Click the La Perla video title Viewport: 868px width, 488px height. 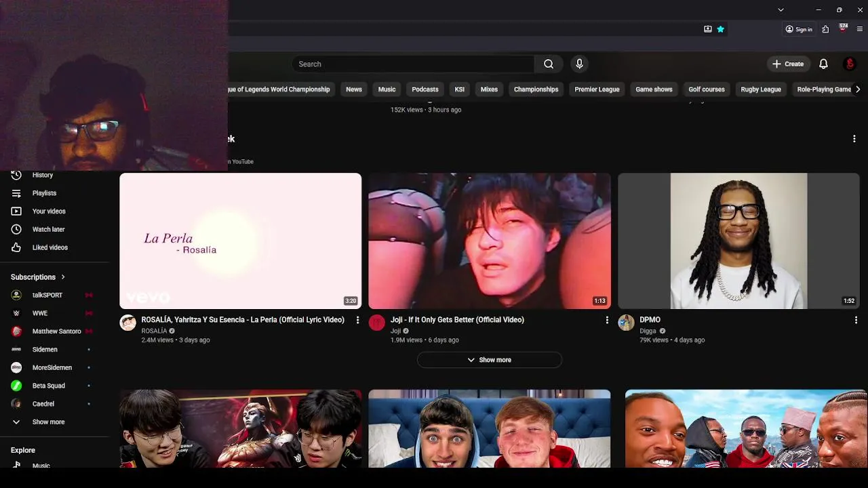click(x=243, y=320)
